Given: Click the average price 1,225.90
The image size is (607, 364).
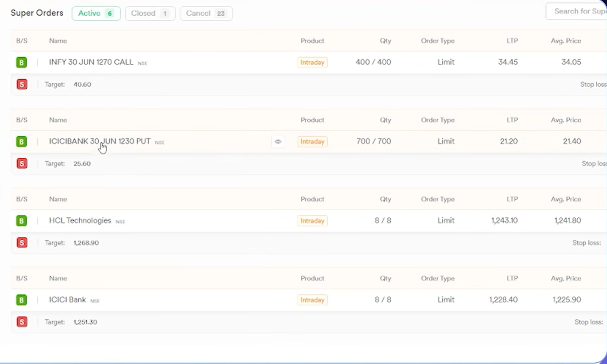Looking at the screenshot, I should (x=567, y=300).
